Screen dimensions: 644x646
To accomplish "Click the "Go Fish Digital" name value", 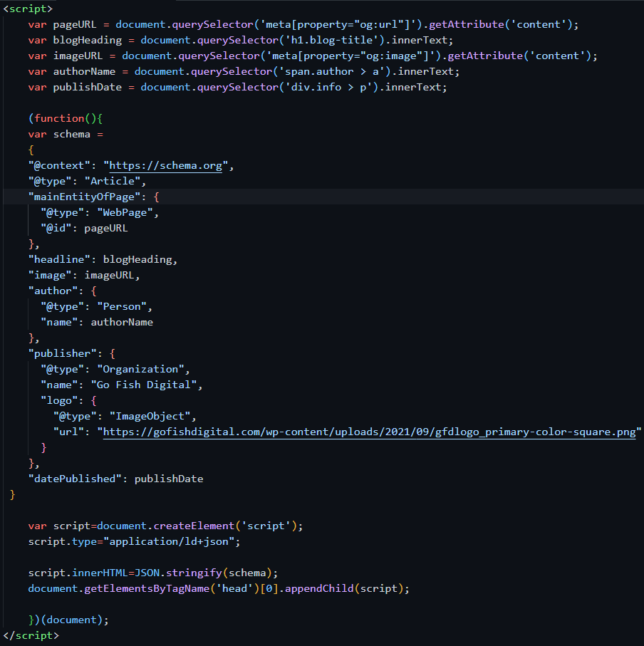I will coord(144,385).
